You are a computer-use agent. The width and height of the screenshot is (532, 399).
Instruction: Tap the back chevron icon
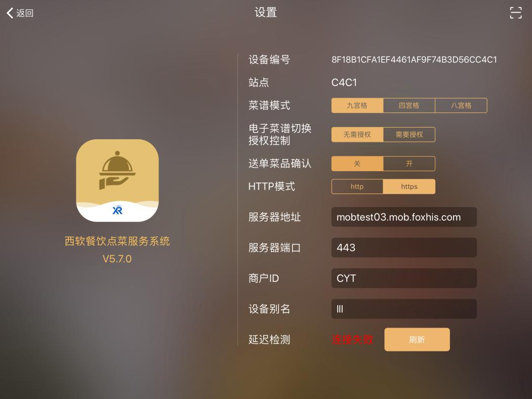click(x=10, y=13)
